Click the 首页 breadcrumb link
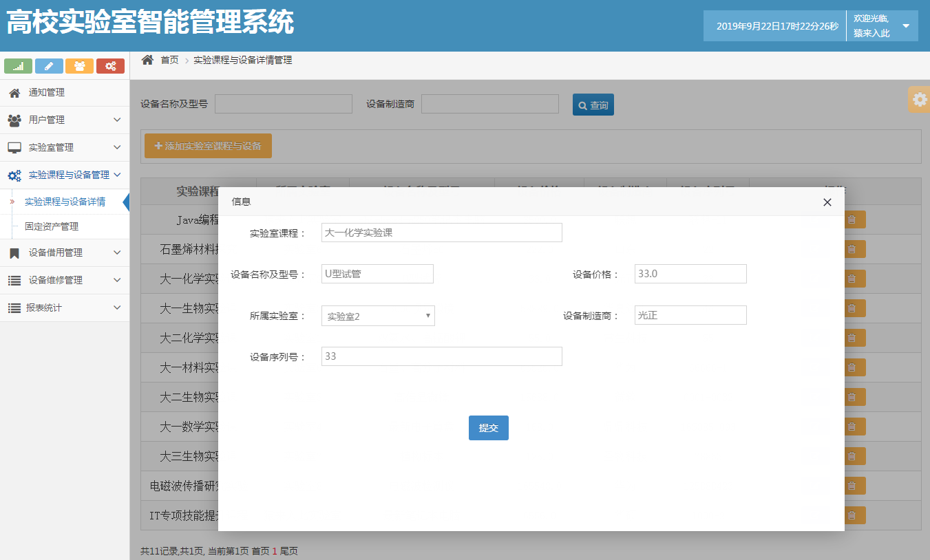The image size is (930, 560). (x=169, y=61)
